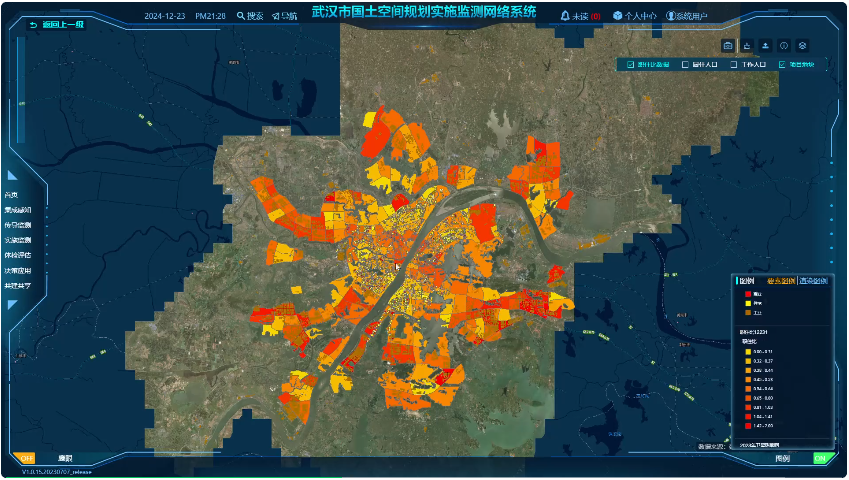Click the upload icon in map toolbar

[x=765, y=46]
